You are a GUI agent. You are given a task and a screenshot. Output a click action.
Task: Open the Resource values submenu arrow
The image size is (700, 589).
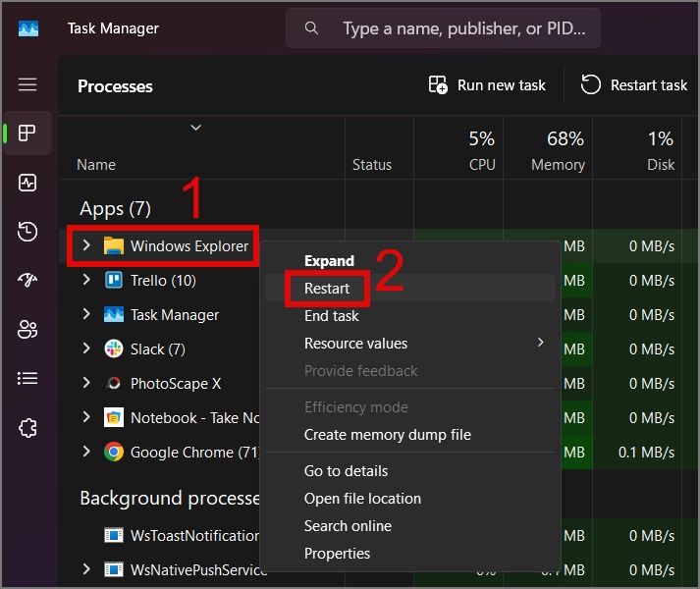click(541, 343)
